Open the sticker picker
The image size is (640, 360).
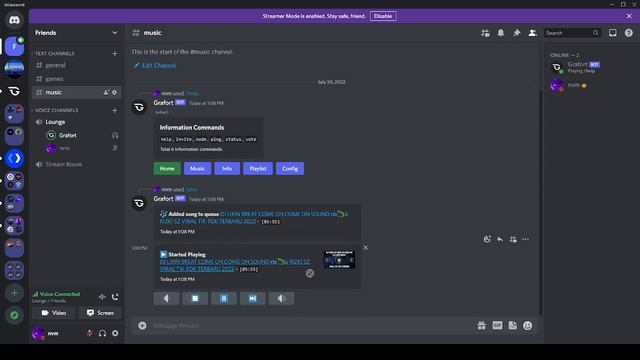click(513, 326)
